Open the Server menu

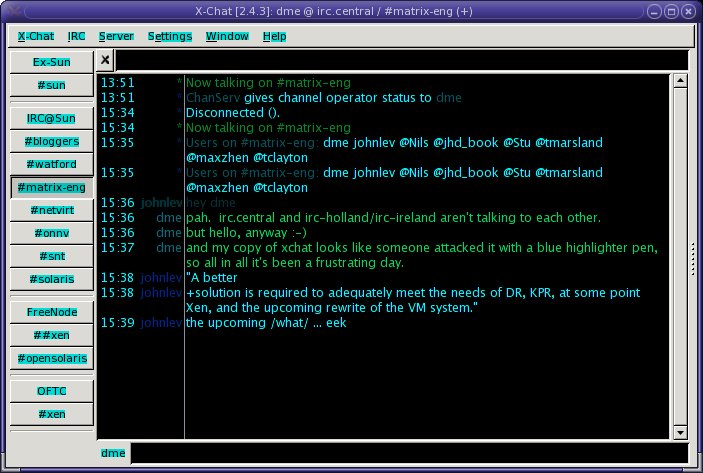pyautogui.click(x=116, y=36)
